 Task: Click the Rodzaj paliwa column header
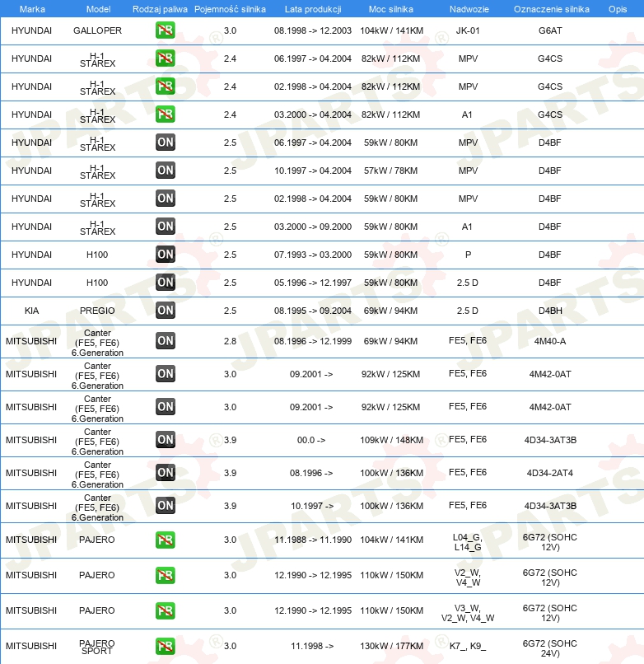[x=160, y=9]
